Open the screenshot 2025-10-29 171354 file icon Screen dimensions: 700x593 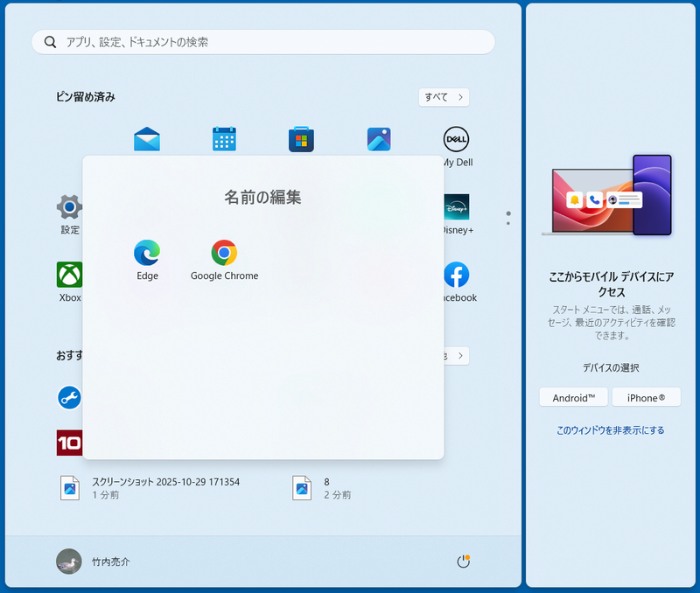[70, 488]
